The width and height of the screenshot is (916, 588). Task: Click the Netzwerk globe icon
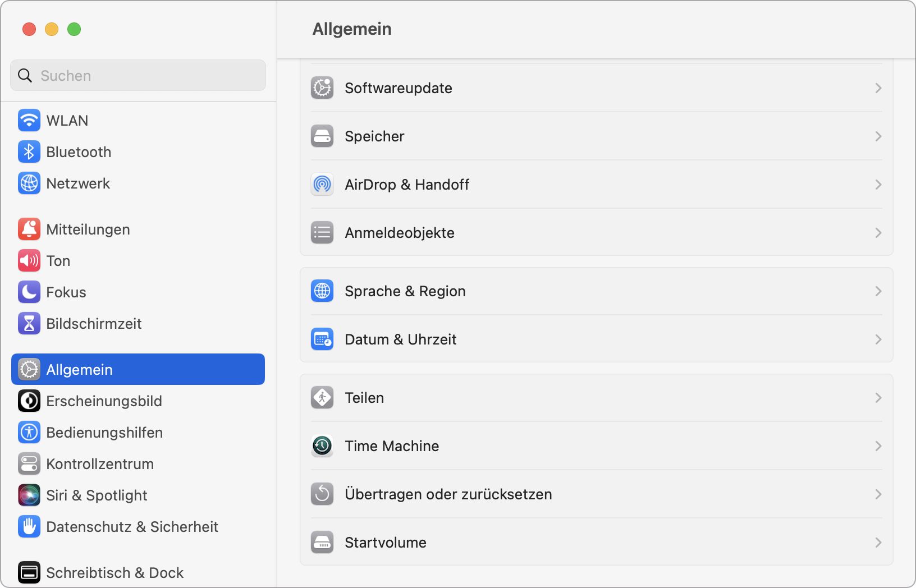(x=29, y=183)
